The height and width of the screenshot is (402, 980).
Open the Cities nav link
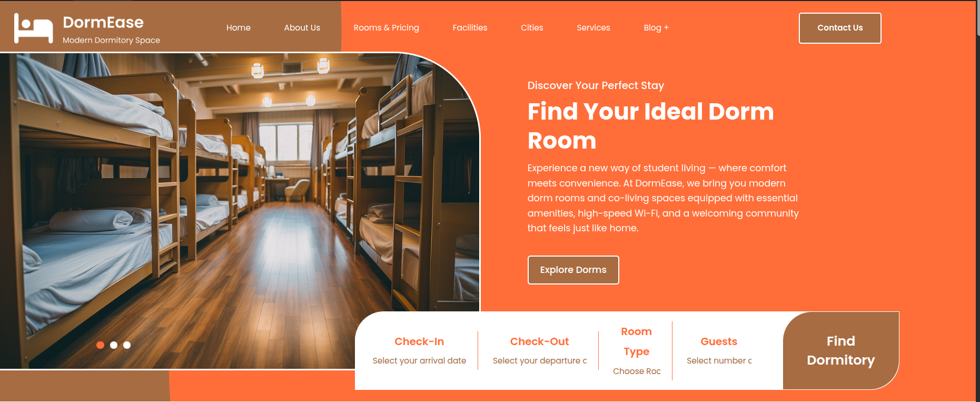532,27
